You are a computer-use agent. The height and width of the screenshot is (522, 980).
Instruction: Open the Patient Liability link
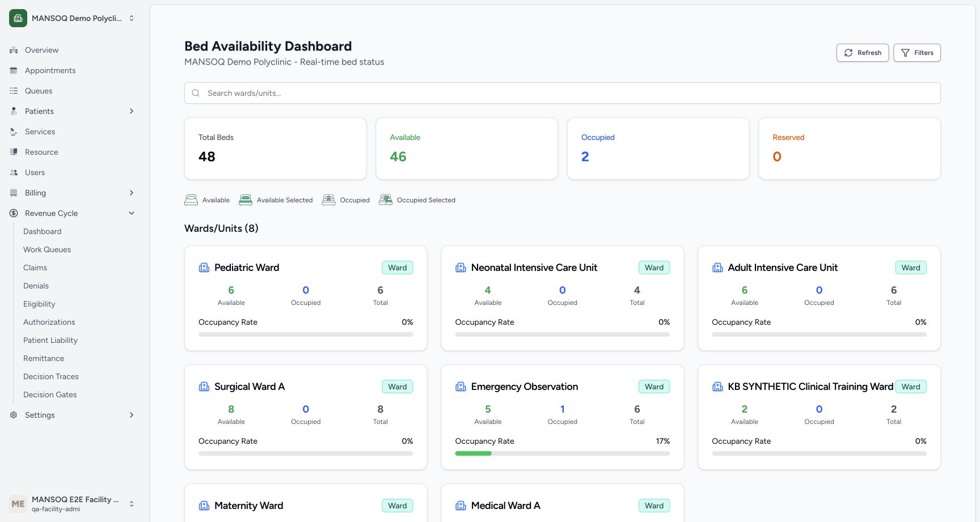[50, 340]
